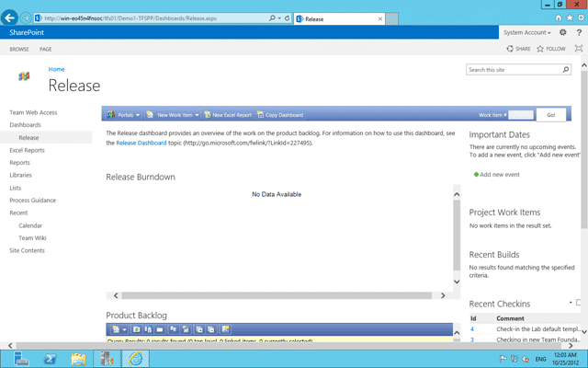Screen dimensions: 588x368
Task: Click the browser forward arrow
Action: click(x=26, y=17)
